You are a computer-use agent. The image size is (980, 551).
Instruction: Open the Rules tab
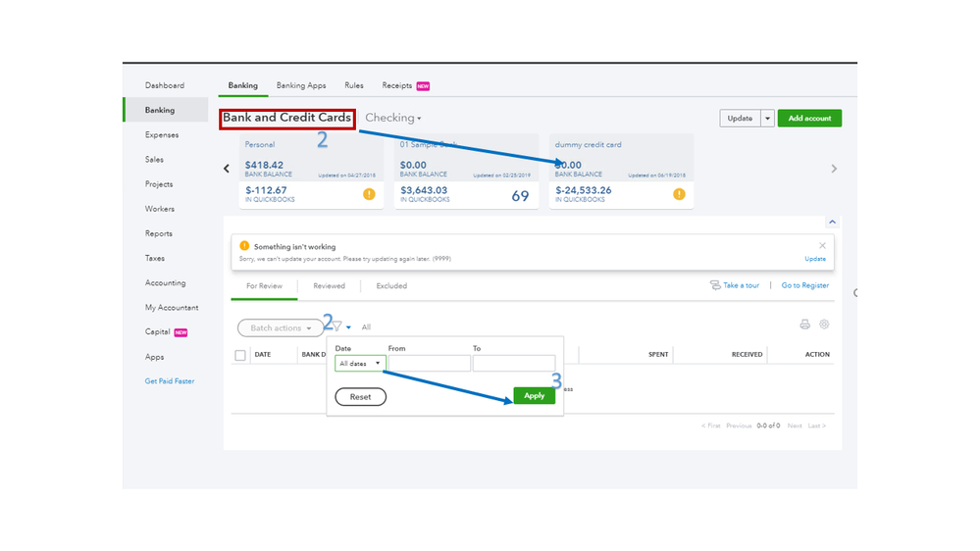(x=354, y=85)
